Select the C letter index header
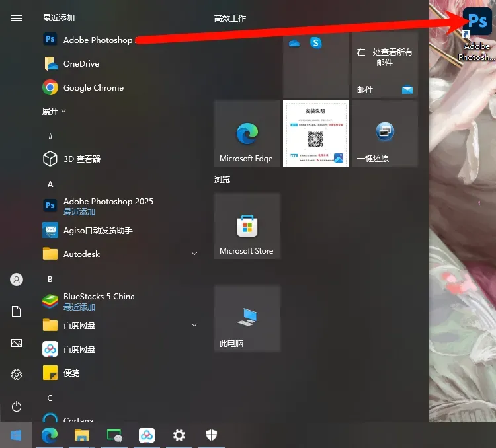Image resolution: width=496 pixels, height=448 pixels. click(50, 398)
